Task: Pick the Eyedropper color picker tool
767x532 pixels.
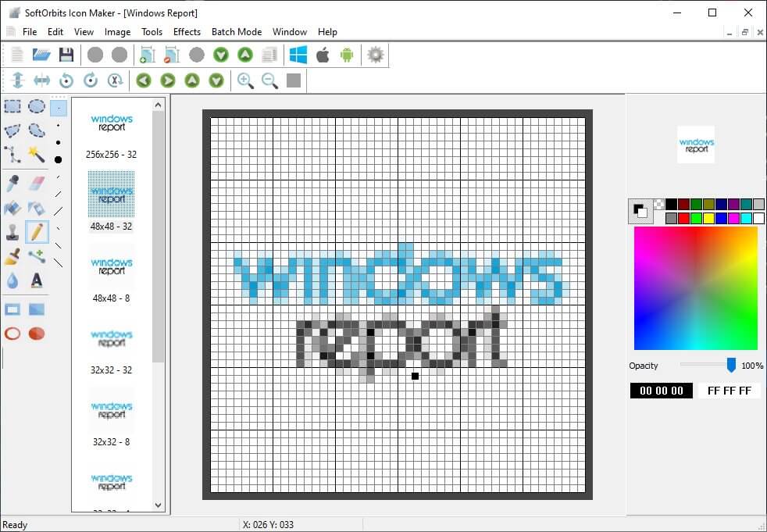Action: 12,183
